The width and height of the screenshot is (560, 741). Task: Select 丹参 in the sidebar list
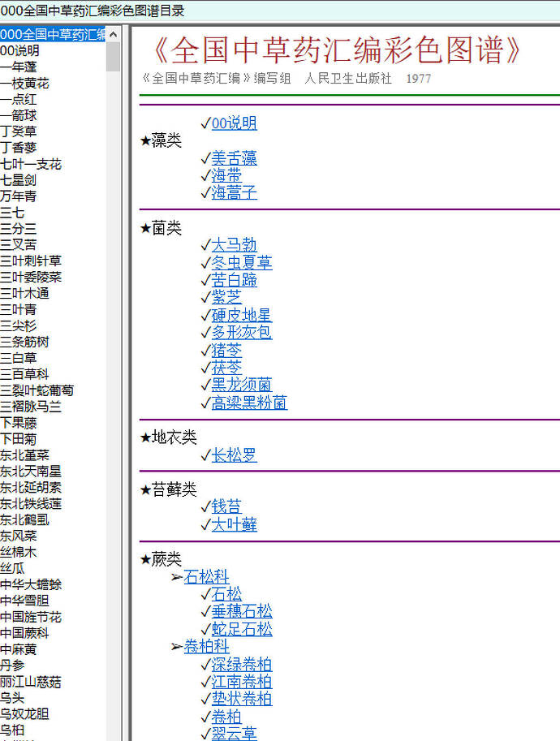click(12, 666)
